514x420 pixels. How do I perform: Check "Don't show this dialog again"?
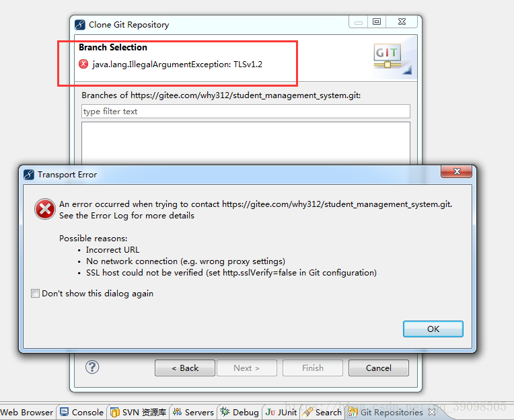point(36,293)
